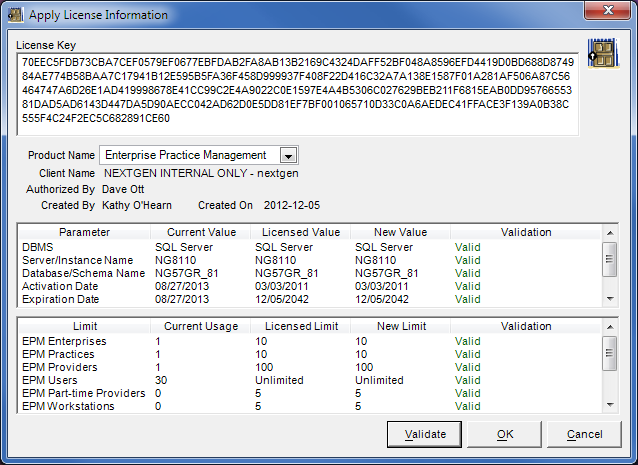Select the EPM Practices limit row
Screen dimensions: 638x465
(x=309, y=354)
